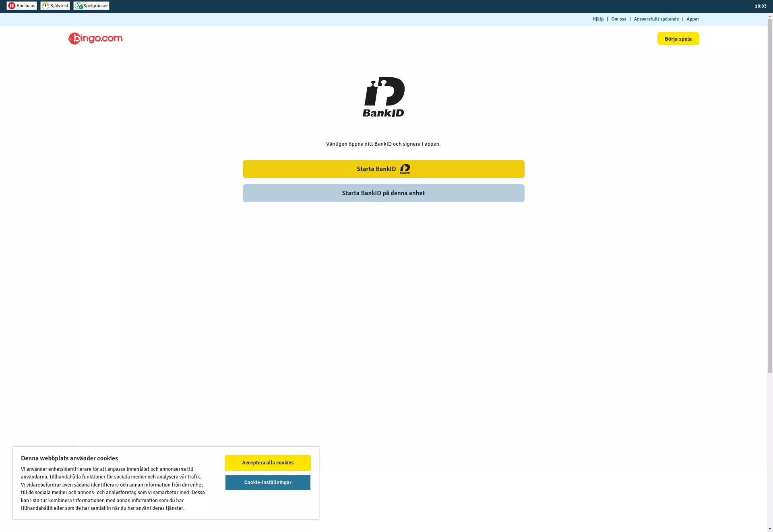Click the bingo.com logo
773x532 pixels.
click(x=95, y=39)
